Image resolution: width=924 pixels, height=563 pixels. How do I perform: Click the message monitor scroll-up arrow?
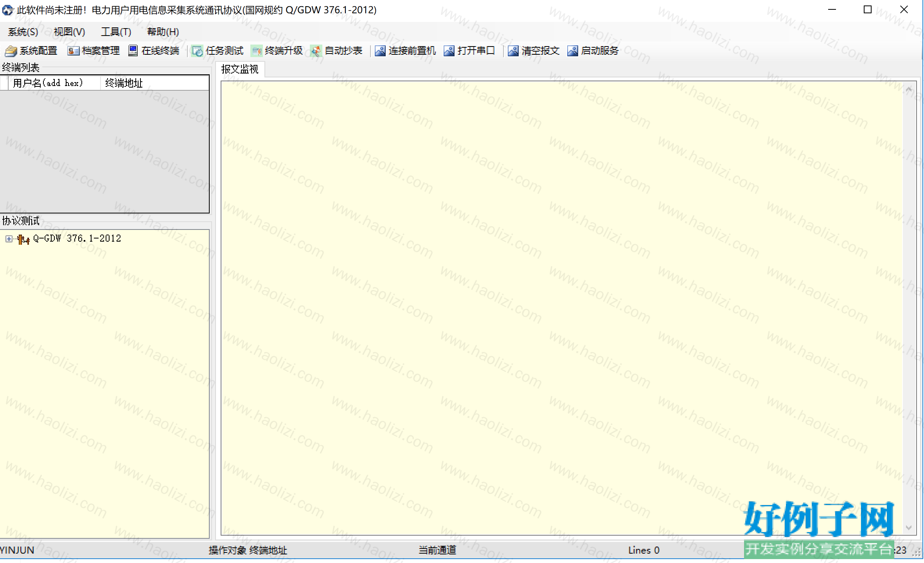click(909, 90)
